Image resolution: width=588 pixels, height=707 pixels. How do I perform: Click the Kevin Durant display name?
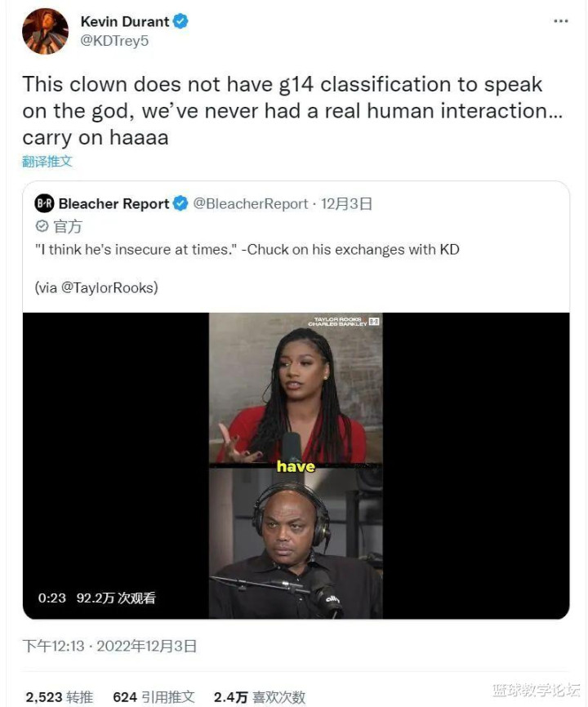point(125,21)
